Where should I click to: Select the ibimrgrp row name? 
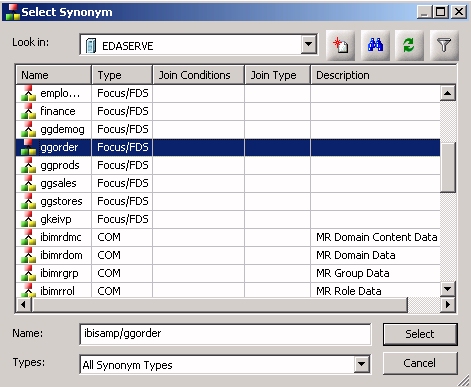point(59,273)
